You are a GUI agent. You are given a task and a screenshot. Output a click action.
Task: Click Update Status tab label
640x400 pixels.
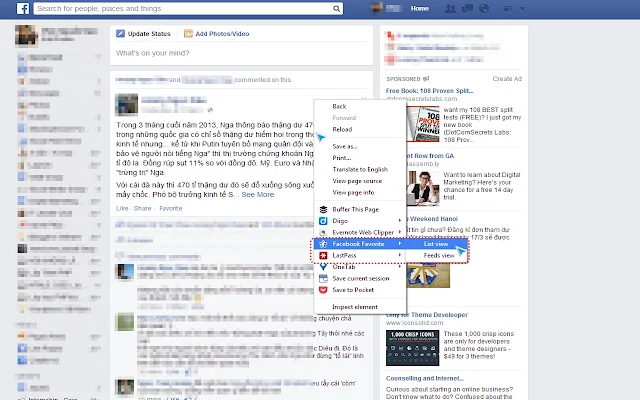149,34
